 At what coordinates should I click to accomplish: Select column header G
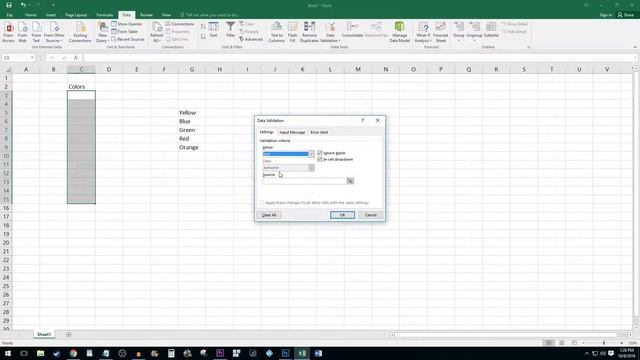coord(191,69)
